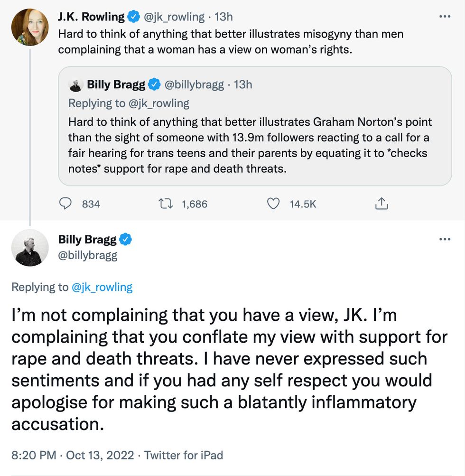
Task: Open more options on J.K. Rowling's tweet
Action: click(x=445, y=17)
